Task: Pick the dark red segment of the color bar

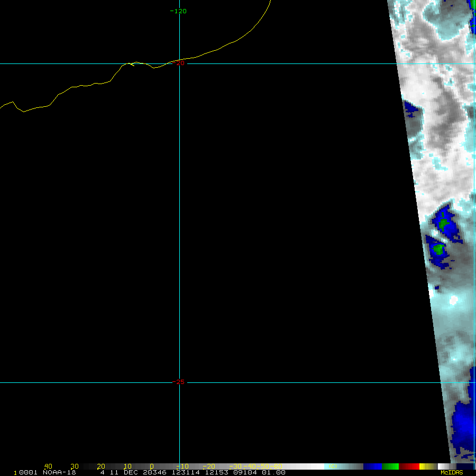Action: pyautogui.click(x=409, y=466)
